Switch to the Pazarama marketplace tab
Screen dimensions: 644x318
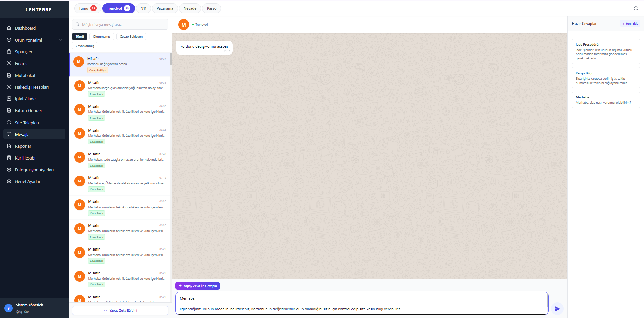165,8
